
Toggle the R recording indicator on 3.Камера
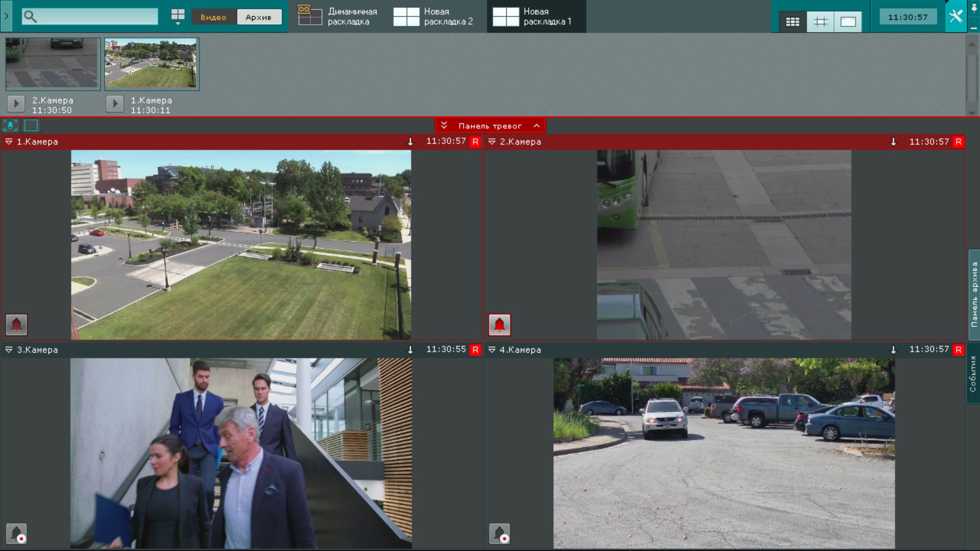(475, 350)
